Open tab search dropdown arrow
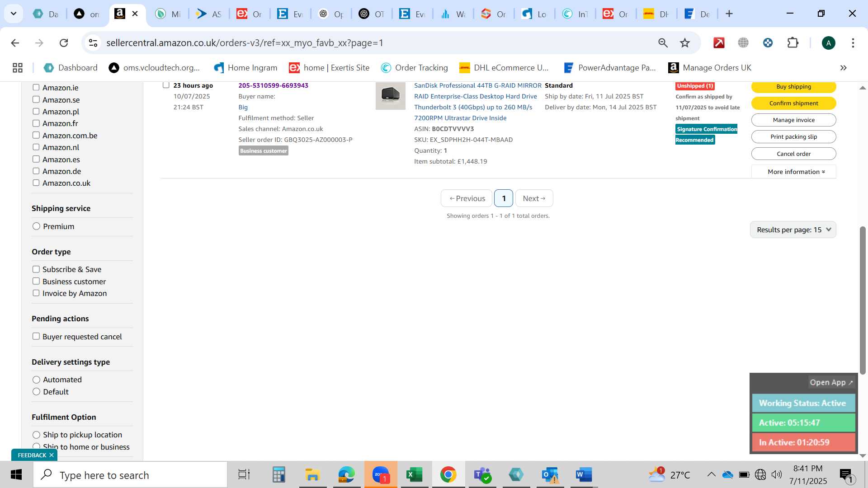 pos(14,14)
